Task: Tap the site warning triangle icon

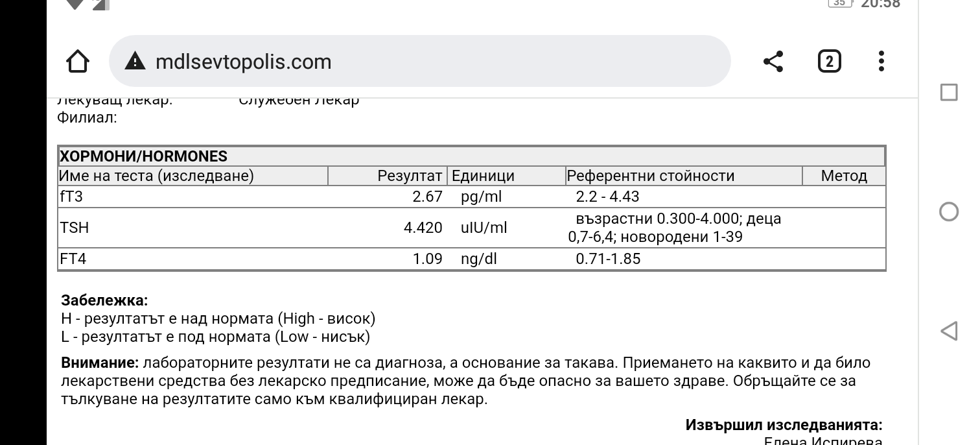Action: click(135, 62)
